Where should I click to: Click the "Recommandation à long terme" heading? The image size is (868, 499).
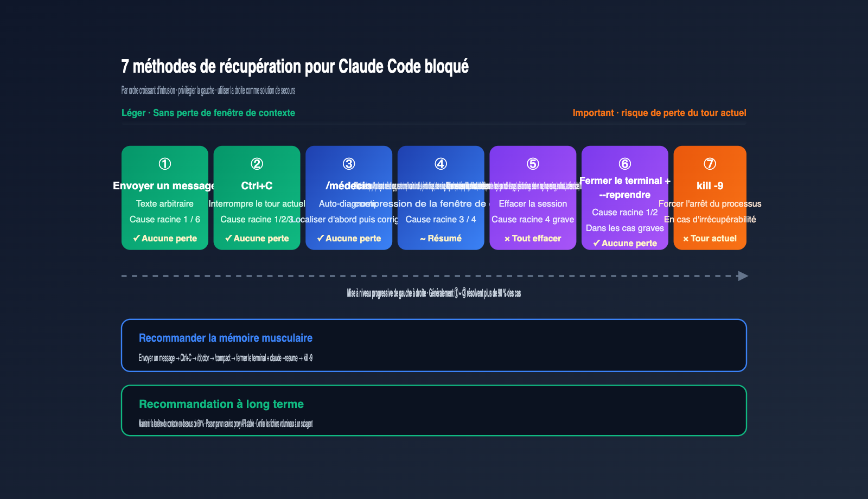pos(221,404)
